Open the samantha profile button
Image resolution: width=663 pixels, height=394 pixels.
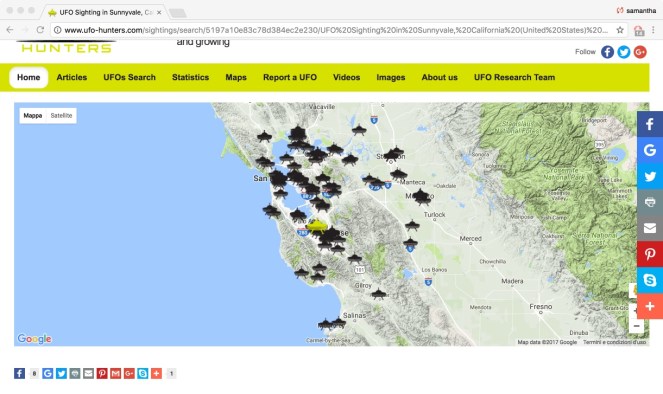(x=637, y=11)
